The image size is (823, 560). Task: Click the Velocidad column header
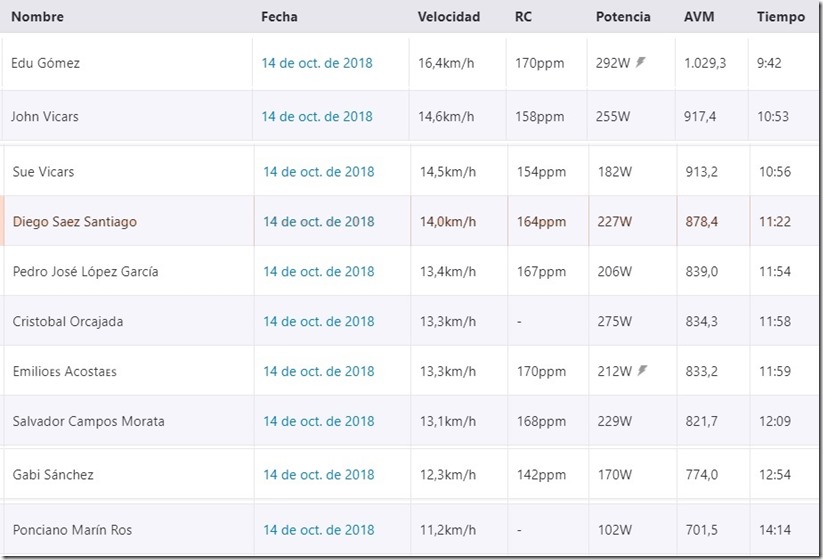coord(448,16)
